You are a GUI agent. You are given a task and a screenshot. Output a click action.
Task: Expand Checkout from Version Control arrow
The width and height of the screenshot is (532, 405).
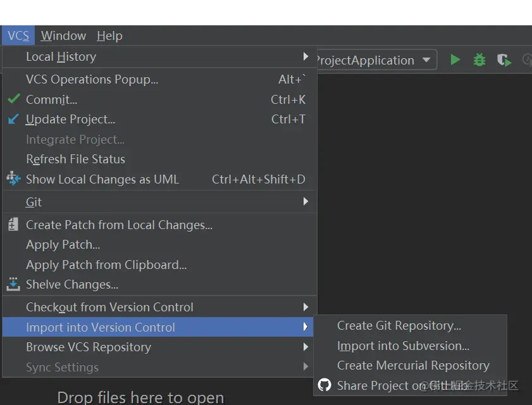pyautogui.click(x=306, y=307)
